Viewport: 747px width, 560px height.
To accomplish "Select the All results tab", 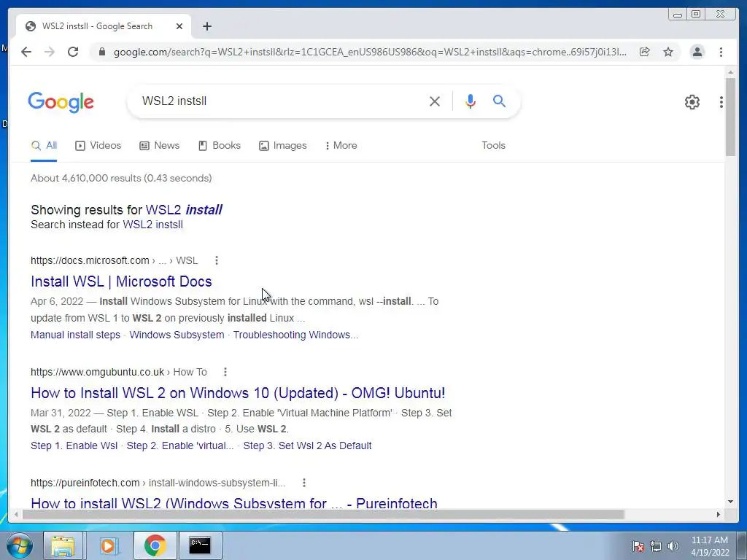I will point(44,145).
